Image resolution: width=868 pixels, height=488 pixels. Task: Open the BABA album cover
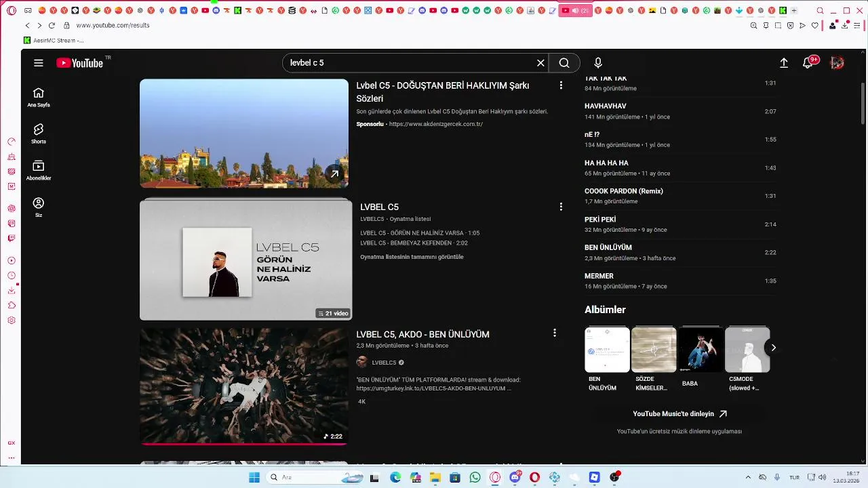pyautogui.click(x=701, y=350)
